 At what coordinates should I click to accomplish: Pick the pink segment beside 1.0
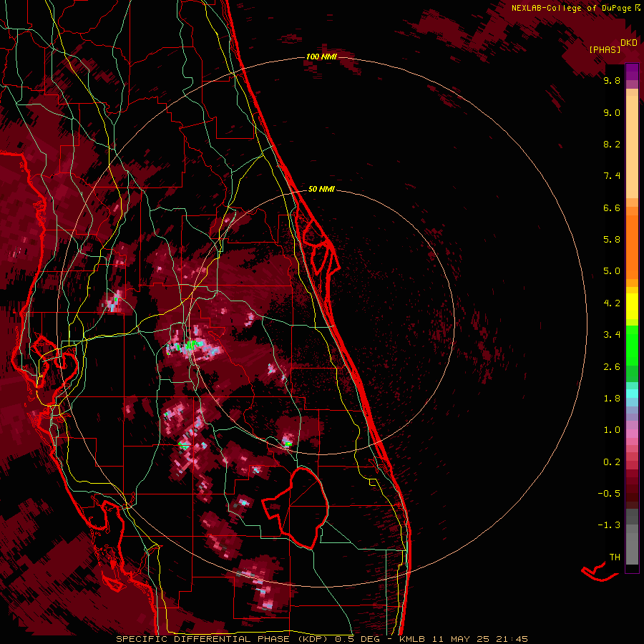[x=632, y=434]
